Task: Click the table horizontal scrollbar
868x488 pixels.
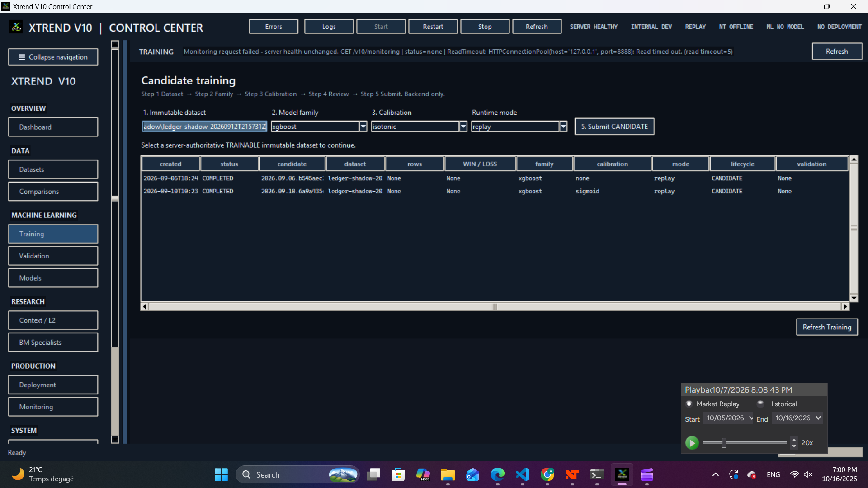Action: 495,307
